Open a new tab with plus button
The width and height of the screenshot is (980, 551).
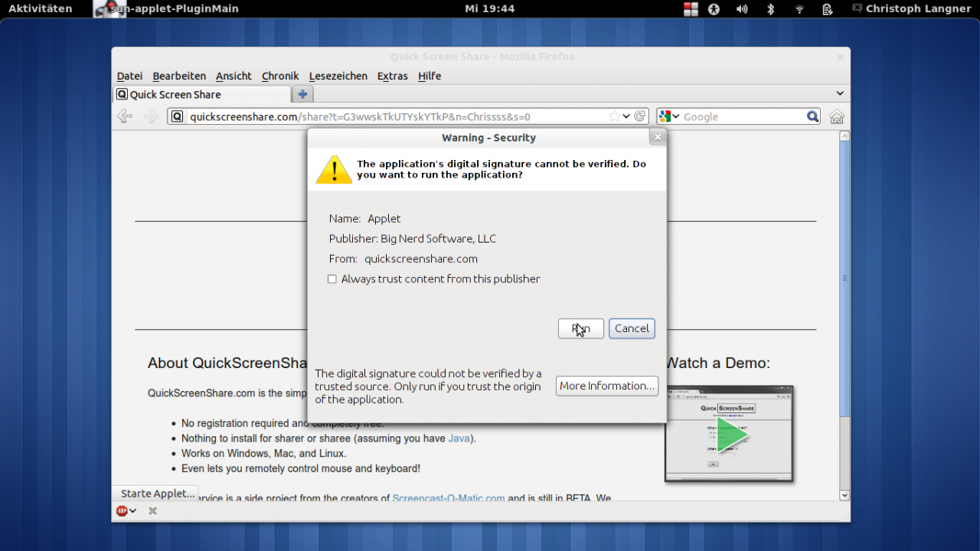(302, 94)
